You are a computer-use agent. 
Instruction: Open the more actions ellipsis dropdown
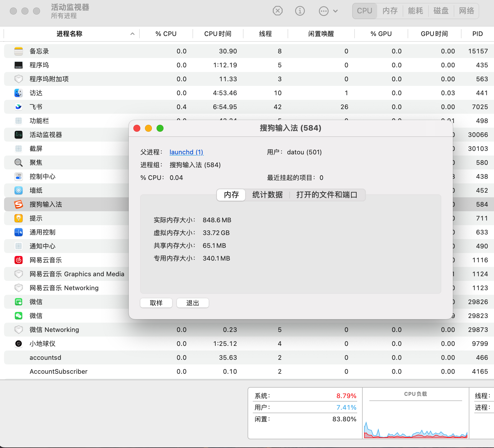tap(328, 11)
